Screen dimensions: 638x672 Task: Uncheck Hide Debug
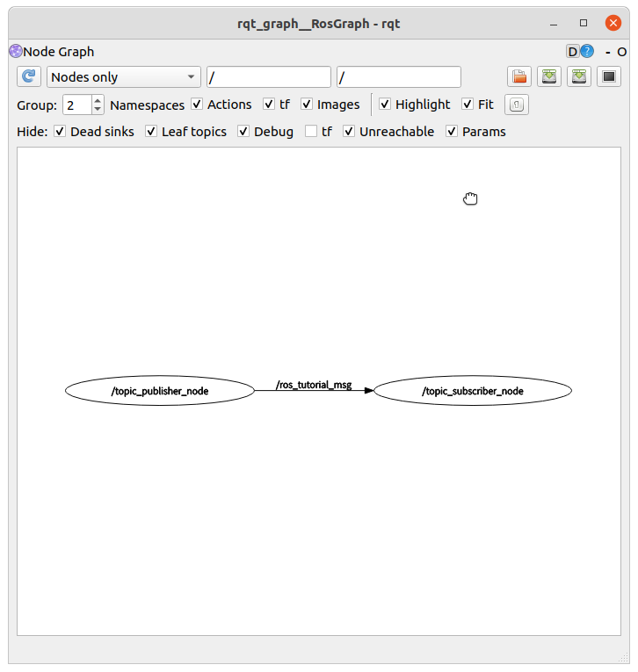tap(243, 132)
